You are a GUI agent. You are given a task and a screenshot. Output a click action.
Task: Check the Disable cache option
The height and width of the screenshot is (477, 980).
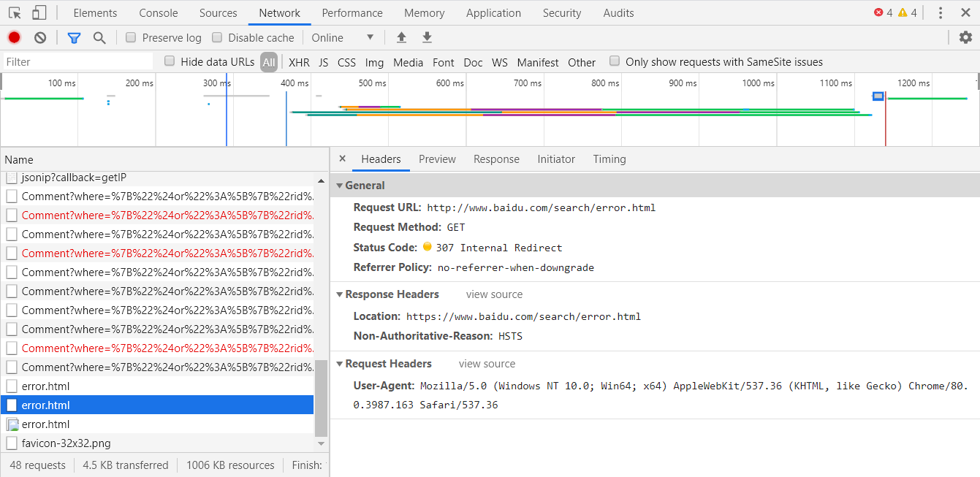[217, 37]
